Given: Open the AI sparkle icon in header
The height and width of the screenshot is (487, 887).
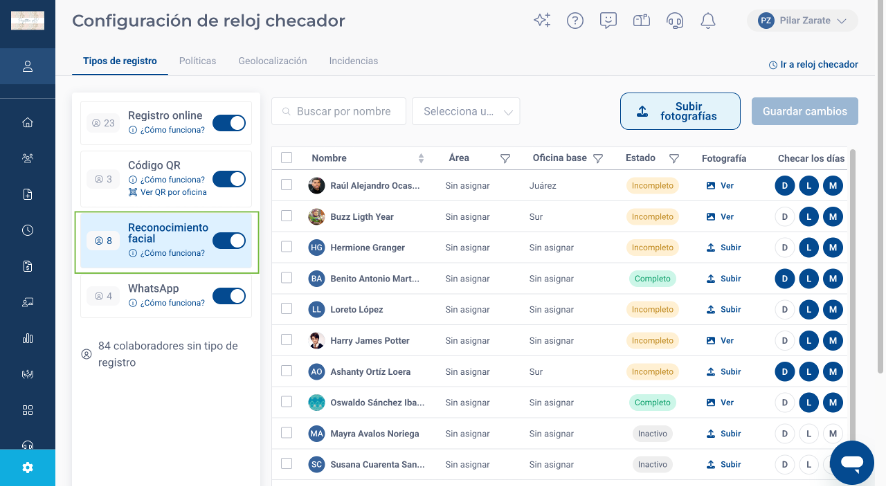Looking at the screenshot, I should point(542,20).
